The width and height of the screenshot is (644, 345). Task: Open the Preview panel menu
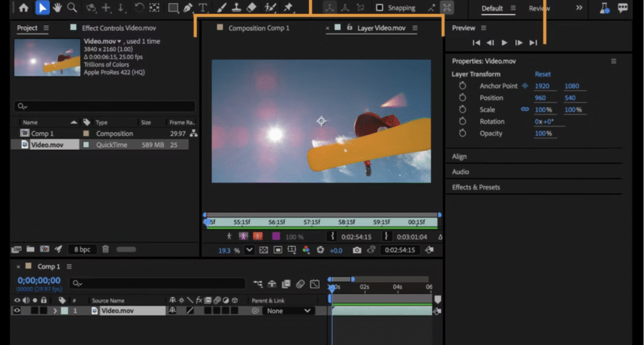point(484,28)
